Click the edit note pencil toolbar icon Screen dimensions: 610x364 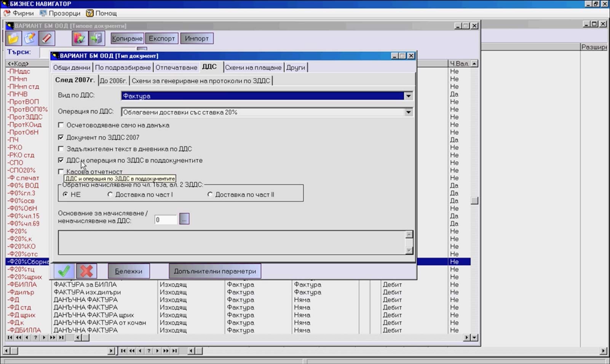[30, 38]
